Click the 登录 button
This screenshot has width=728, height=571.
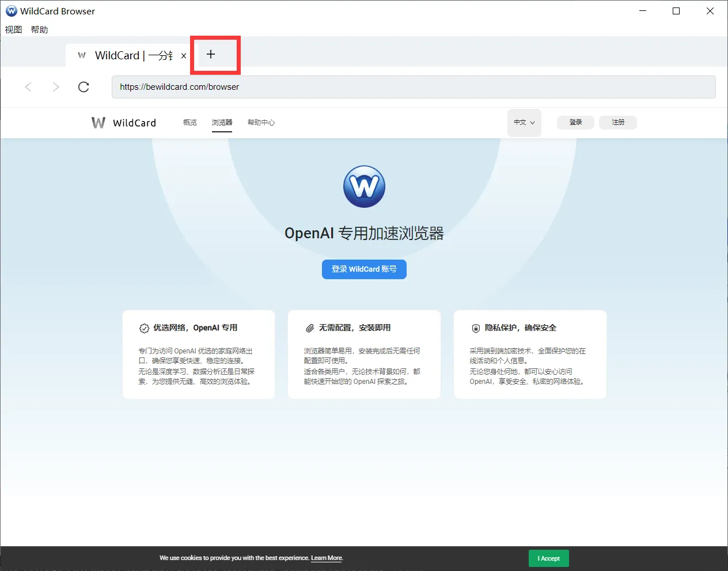pyautogui.click(x=575, y=122)
